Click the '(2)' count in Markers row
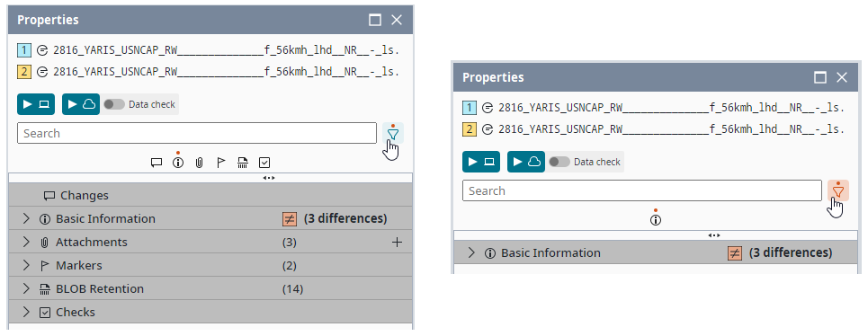 (289, 265)
